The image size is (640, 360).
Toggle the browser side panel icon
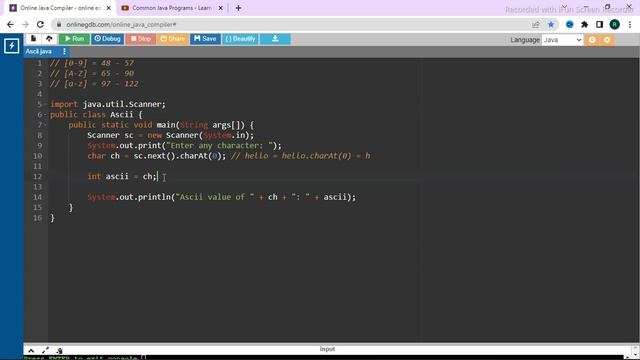point(599,24)
